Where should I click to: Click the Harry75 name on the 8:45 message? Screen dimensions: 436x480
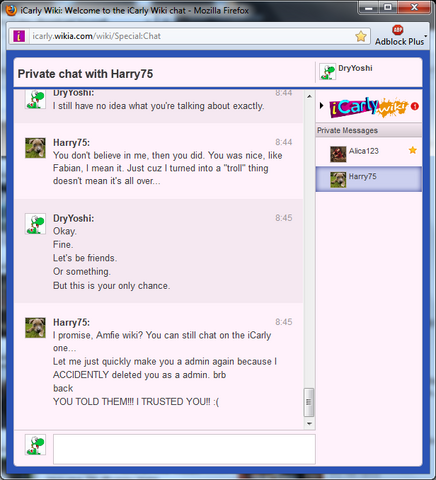[x=71, y=322]
